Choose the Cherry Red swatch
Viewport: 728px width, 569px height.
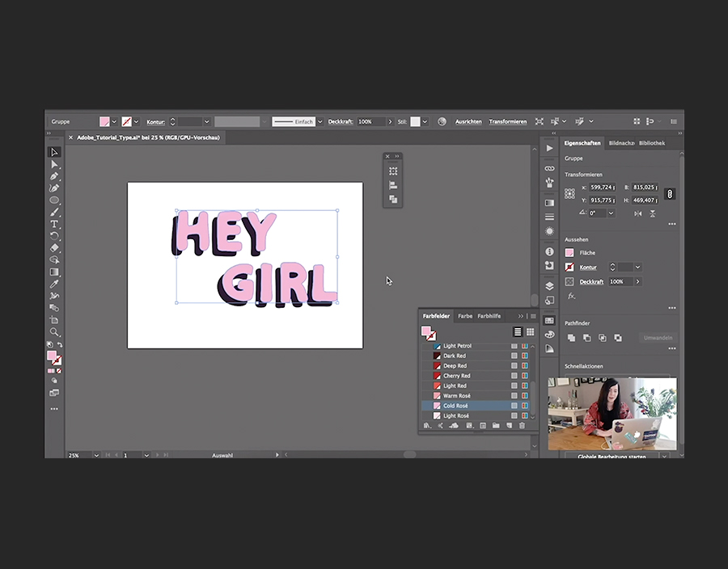tap(456, 376)
